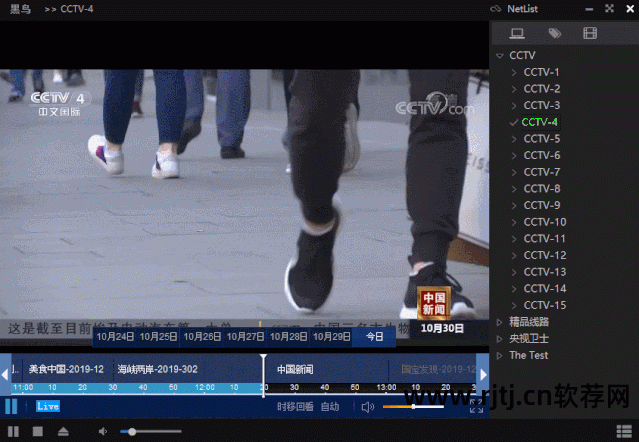This screenshot has height=442, width=639.
Task: Select the 今日 date tab
Action: pyautogui.click(x=374, y=336)
